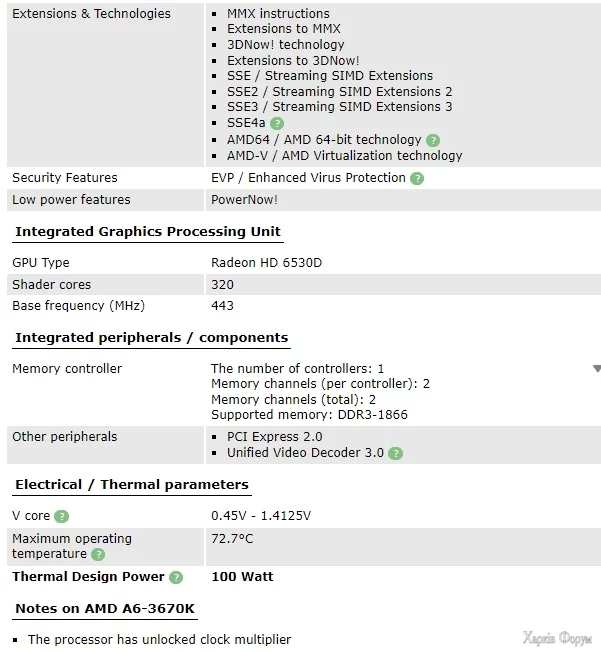
Task: Click the PowerNow! low power feature text
Action: (244, 200)
